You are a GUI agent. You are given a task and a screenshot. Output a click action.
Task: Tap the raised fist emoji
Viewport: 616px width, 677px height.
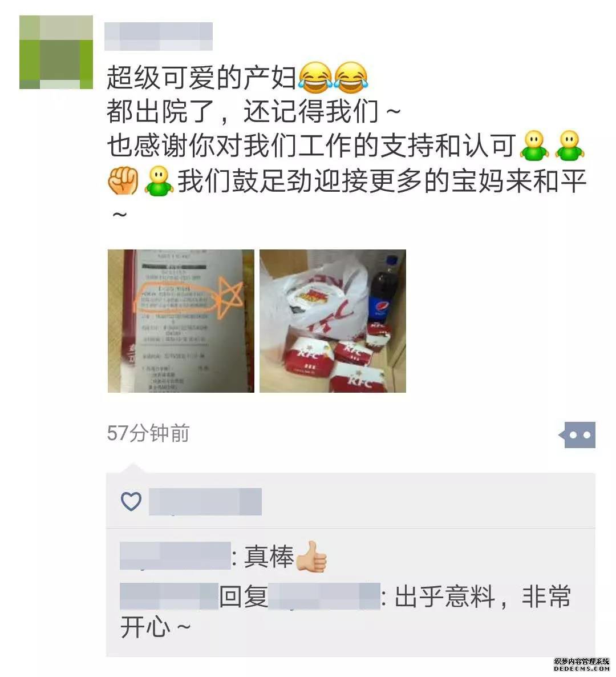[123, 181]
